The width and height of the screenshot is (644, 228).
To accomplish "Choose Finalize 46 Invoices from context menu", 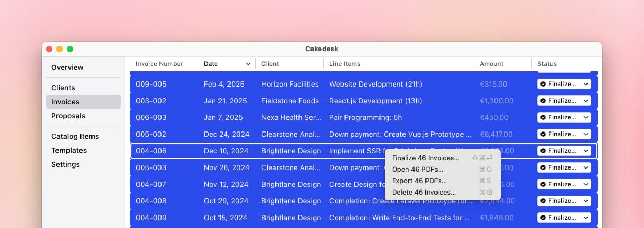I will (x=443, y=158).
